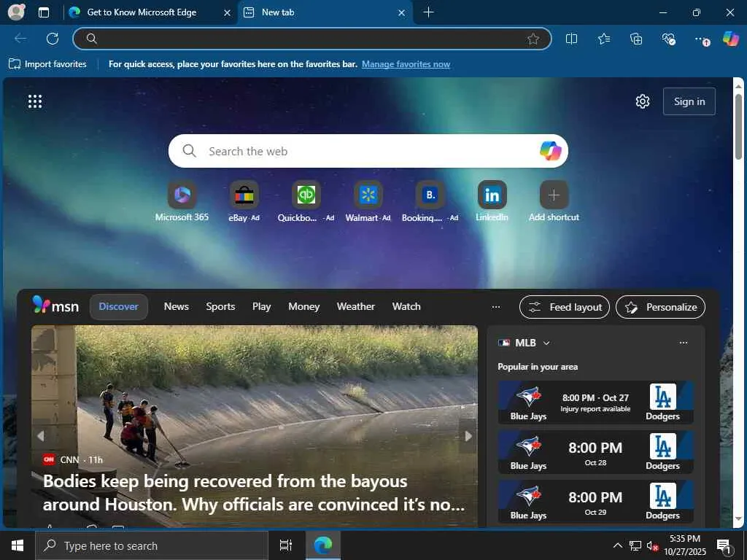Click the taskbar Type here to search box

[152, 545]
